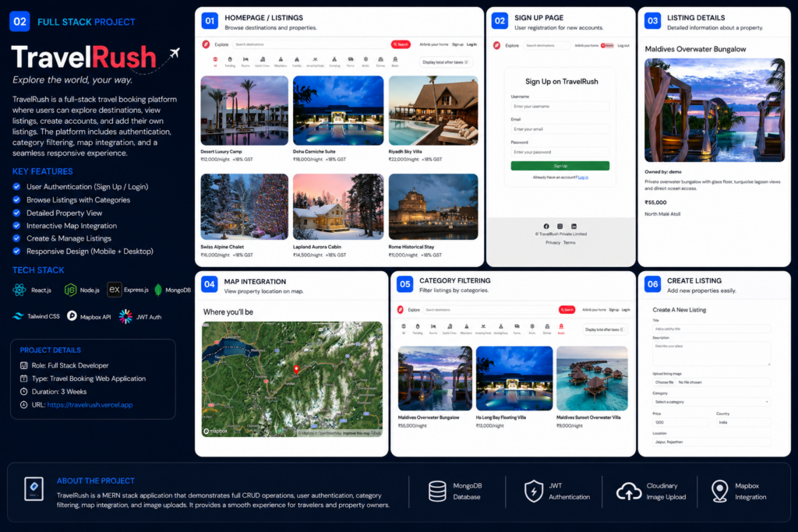The width and height of the screenshot is (798, 532).
Task: Open the Terms link in Sign Up footer
Action: [x=570, y=242]
